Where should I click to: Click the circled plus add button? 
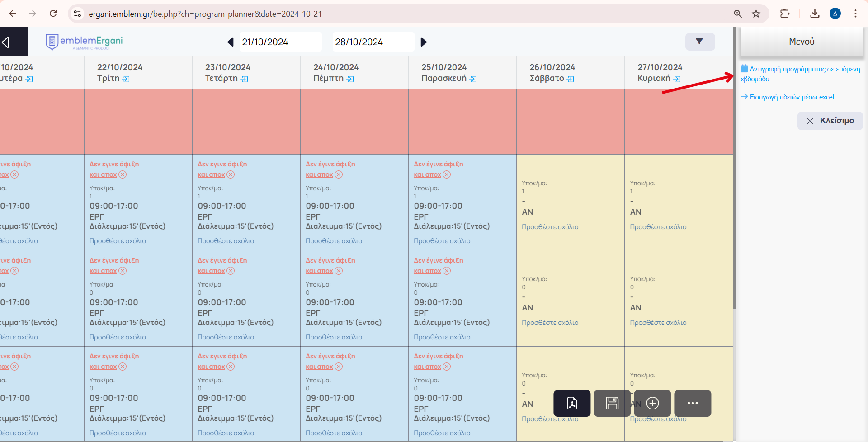652,403
